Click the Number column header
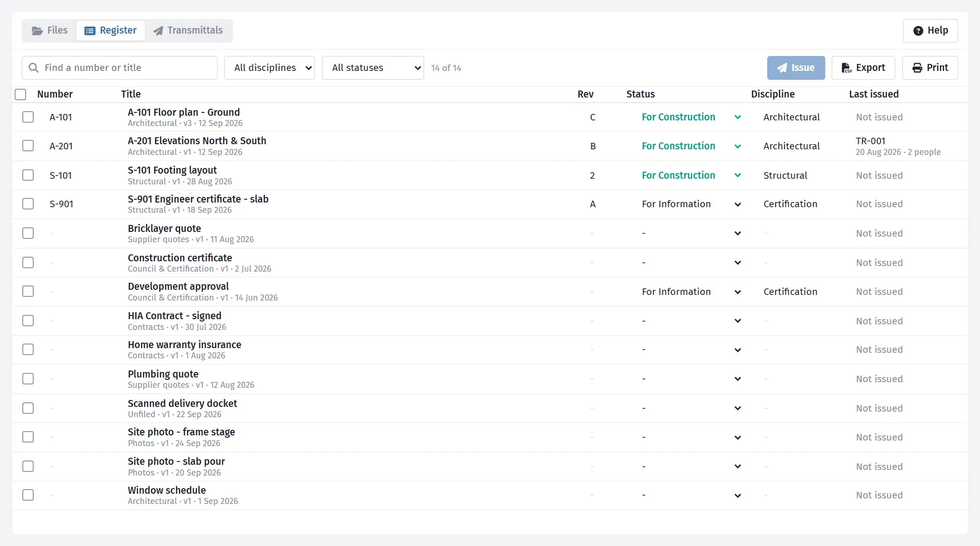The height and width of the screenshot is (546, 980). click(x=55, y=94)
